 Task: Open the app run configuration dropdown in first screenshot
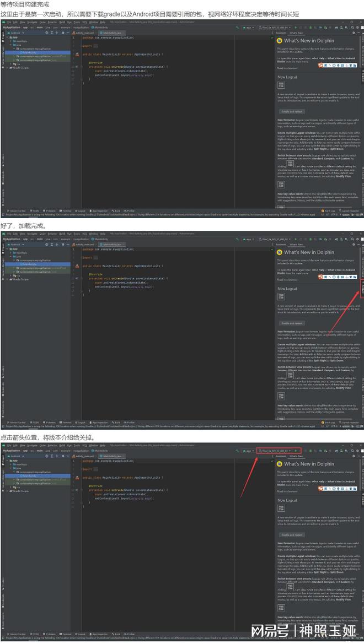tap(248, 27)
